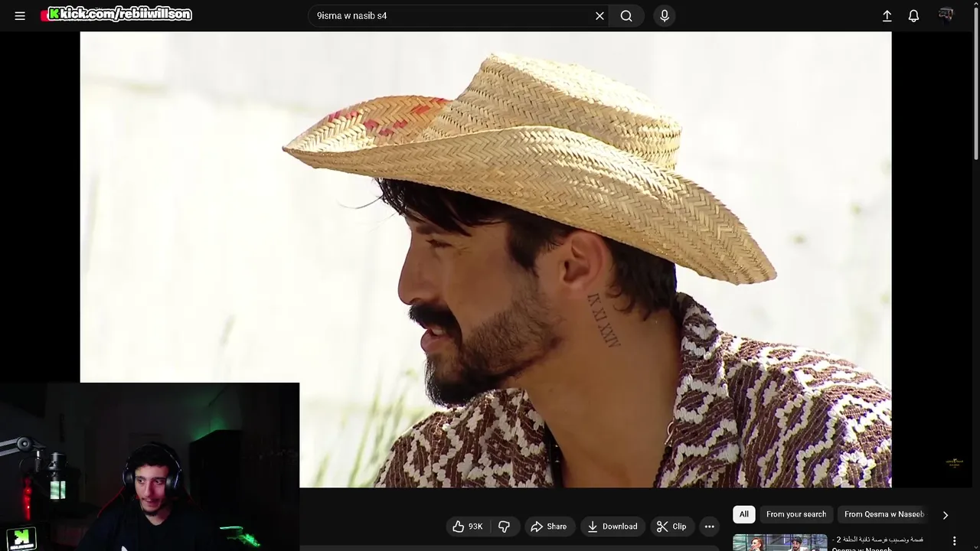The image size is (980, 551).
Task: Start voice search with microphone
Action: click(665, 15)
